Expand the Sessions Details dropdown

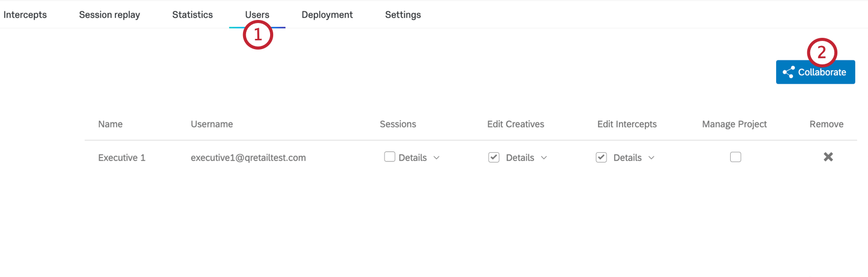[x=437, y=158]
